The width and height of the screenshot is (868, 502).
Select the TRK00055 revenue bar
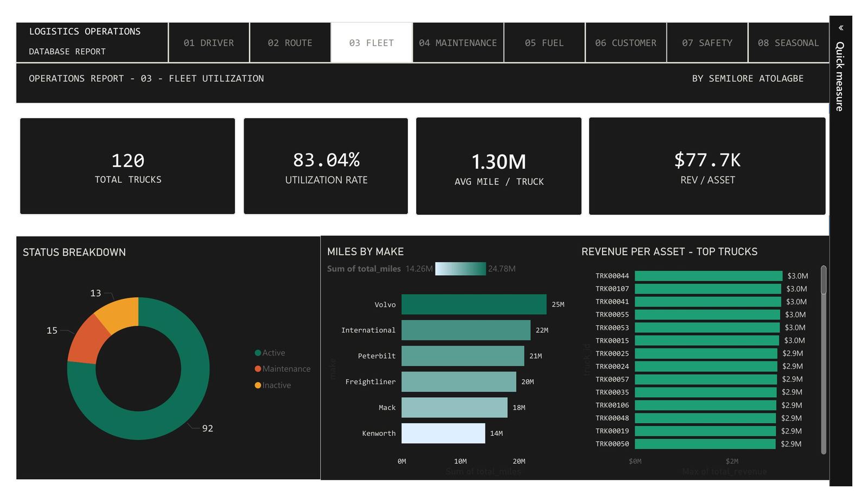click(x=707, y=315)
